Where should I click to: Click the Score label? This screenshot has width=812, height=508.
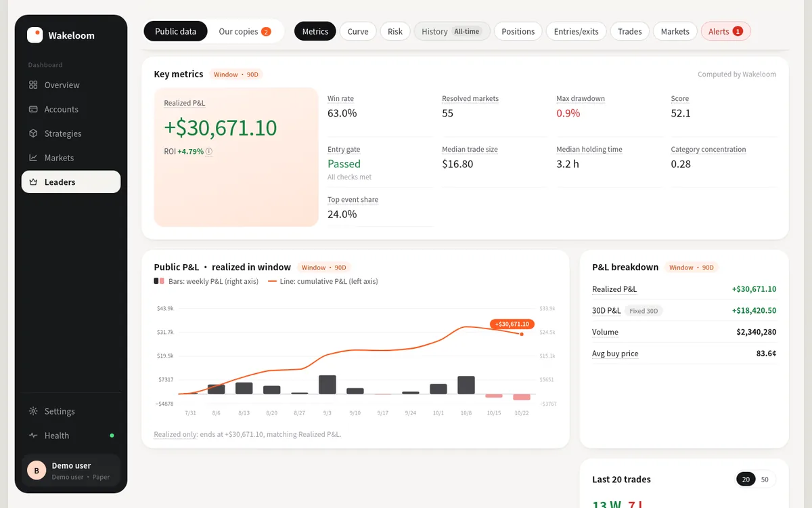pyautogui.click(x=680, y=99)
